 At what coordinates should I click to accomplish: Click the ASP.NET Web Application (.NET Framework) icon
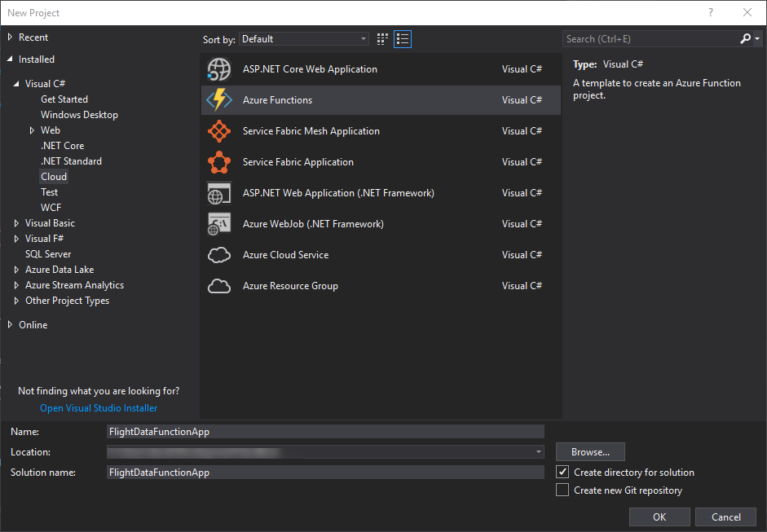click(218, 193)
